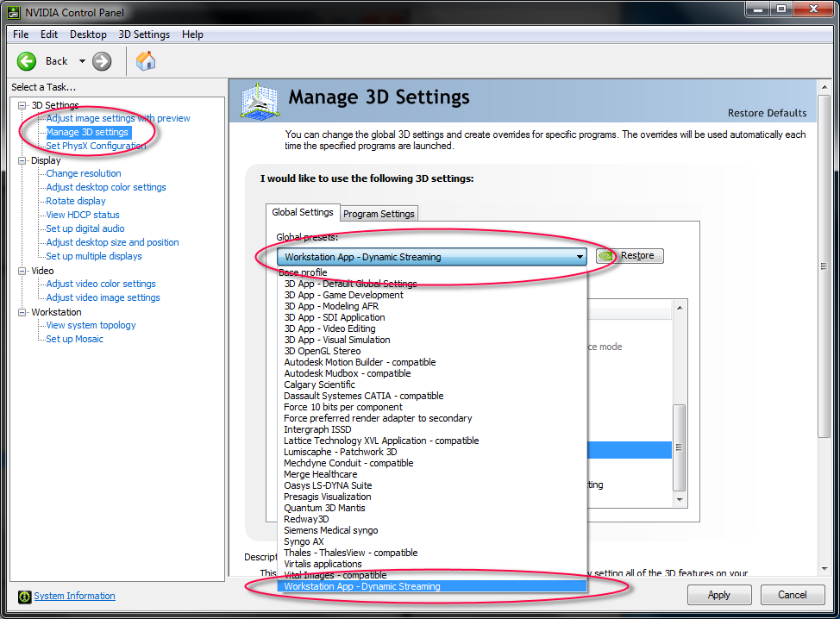Click the System Information icon
The image size is (840, 619).
pos(25,597)
